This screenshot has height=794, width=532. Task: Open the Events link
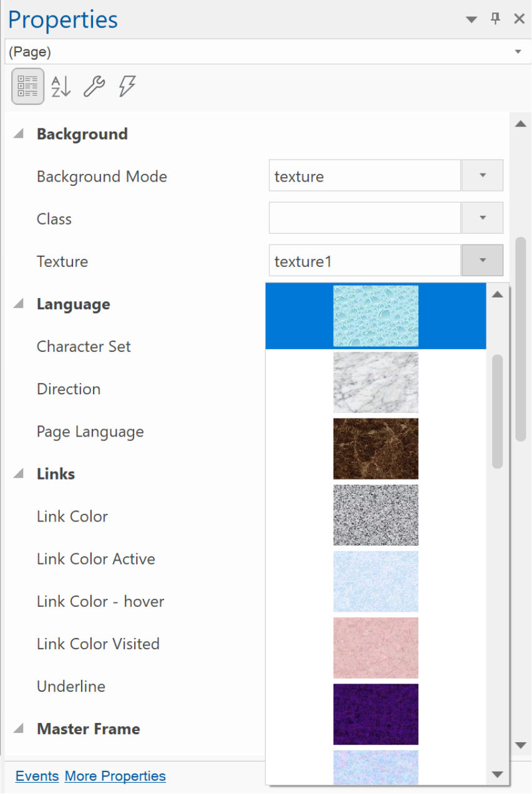coord(37,776)
